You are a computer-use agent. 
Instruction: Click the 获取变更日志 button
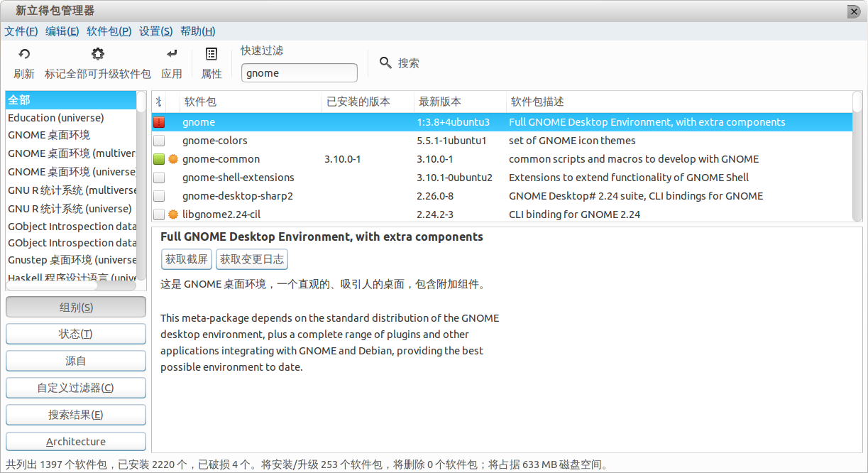(x=252, y=259)
